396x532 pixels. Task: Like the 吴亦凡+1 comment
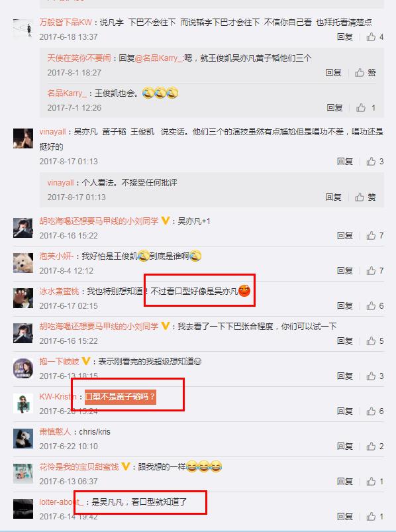375,235
